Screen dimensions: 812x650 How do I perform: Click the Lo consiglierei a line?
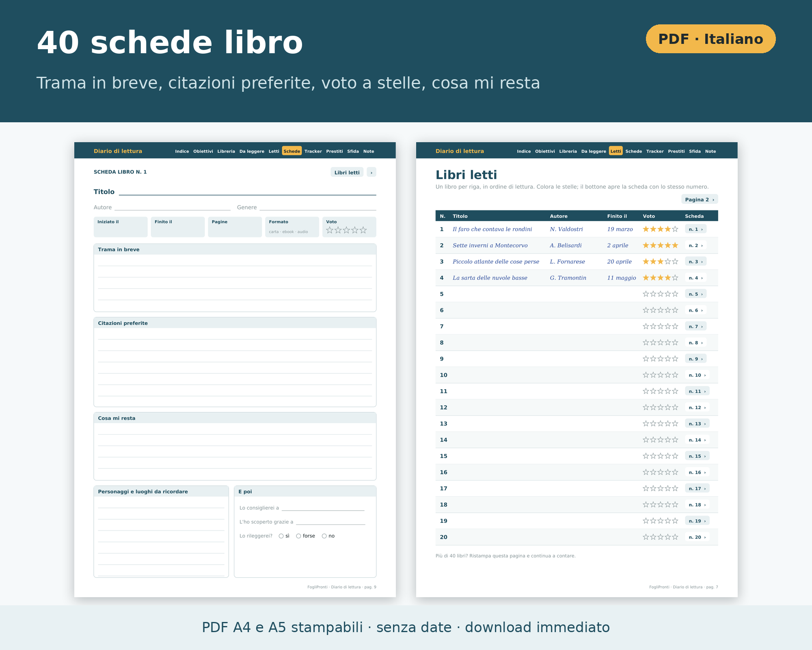(x=323, y=508)
